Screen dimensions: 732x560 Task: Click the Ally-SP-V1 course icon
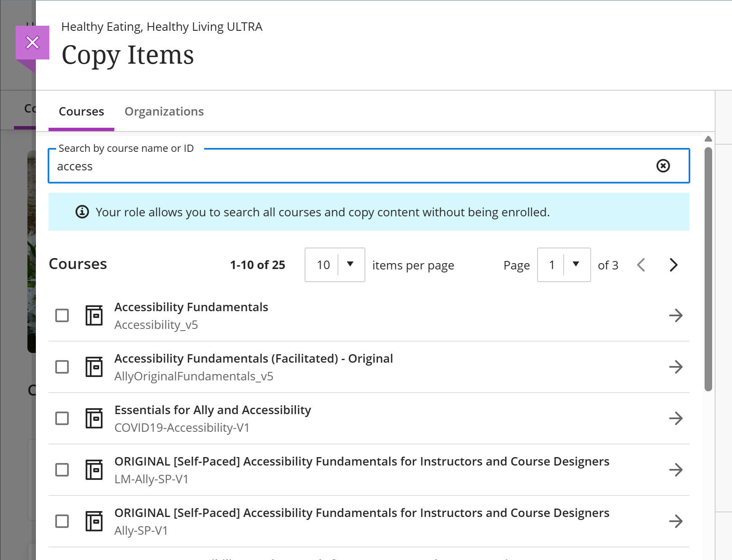94,521
